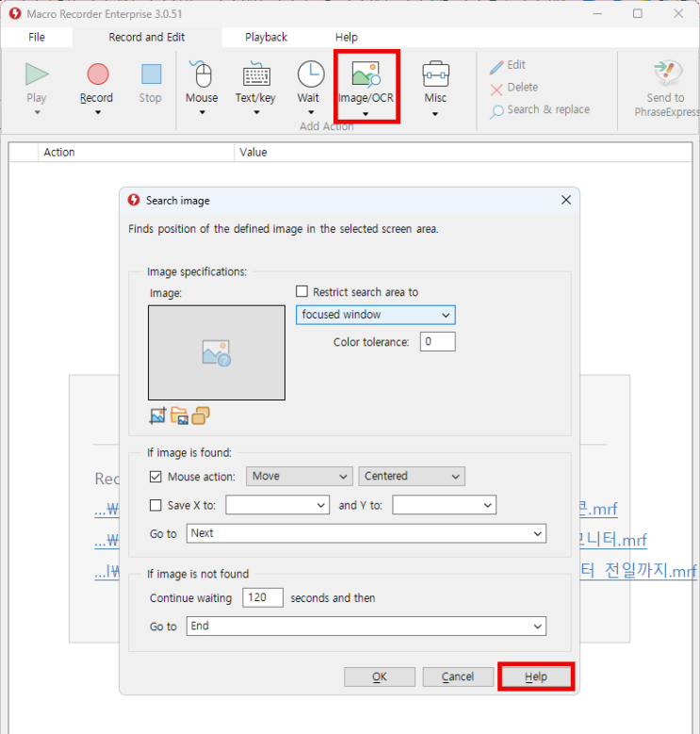
Task: Close the Search image dialog
Action: [565, 200]
